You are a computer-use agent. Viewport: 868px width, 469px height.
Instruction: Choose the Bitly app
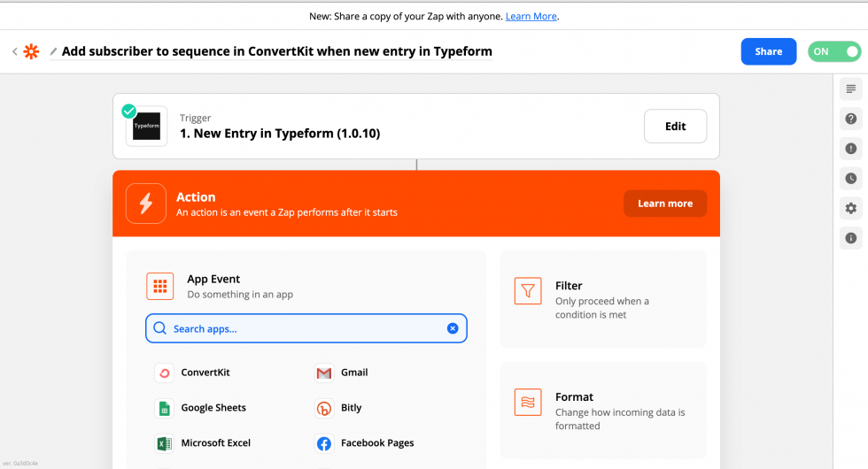point(338,408)
